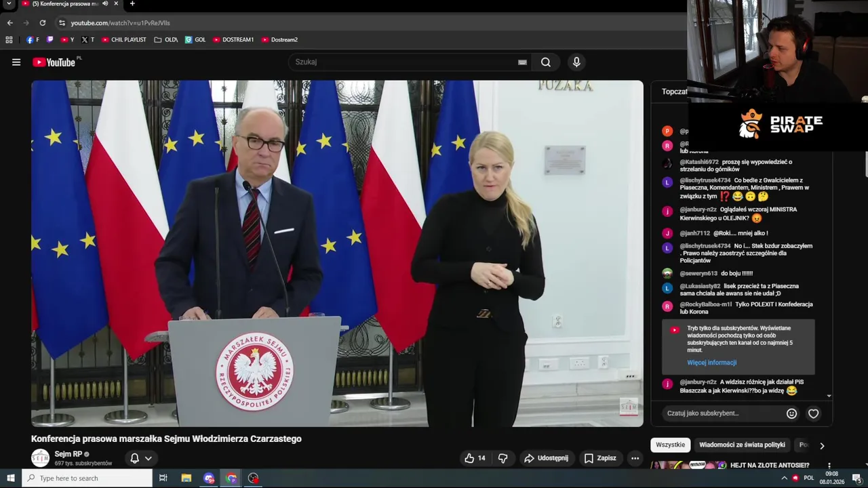This screenshot has height=488, width=868.
Task: Select the address bar URL
Action: point(121,22)
